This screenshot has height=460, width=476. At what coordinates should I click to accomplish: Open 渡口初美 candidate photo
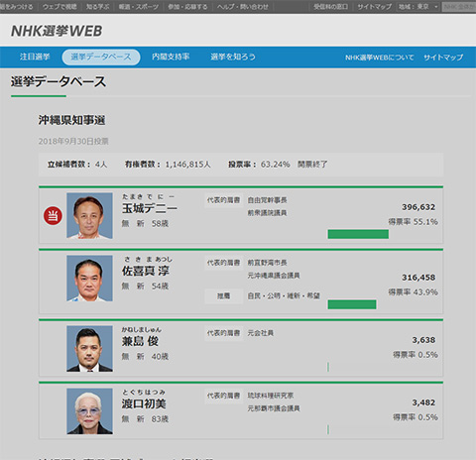click(89, 411)
